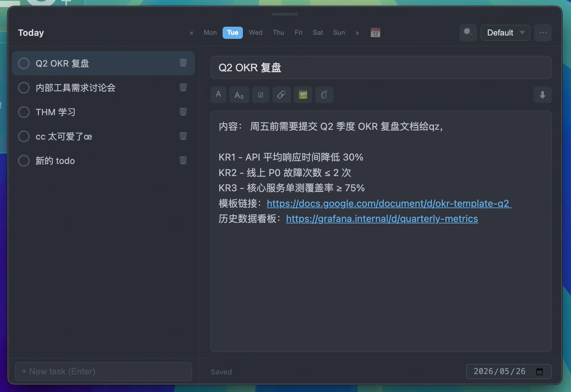
Task: Switch to Wed tab
Action: click(x=255, y=32)
